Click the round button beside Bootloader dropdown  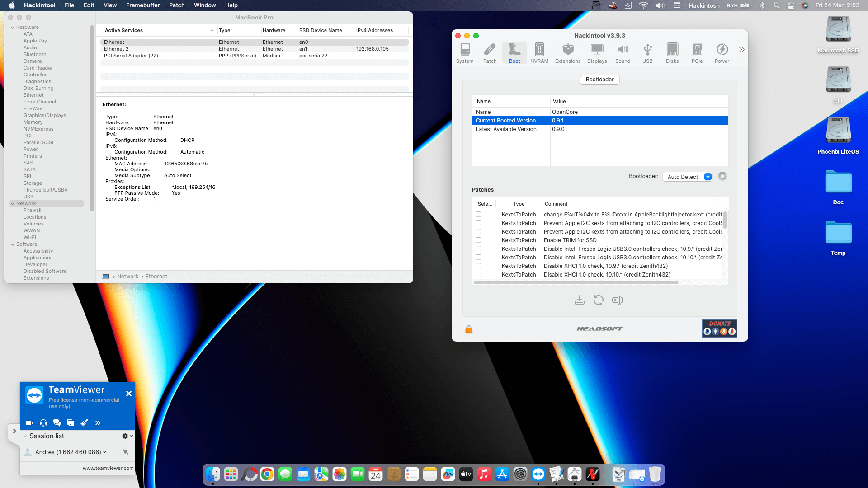coord(722,176)
